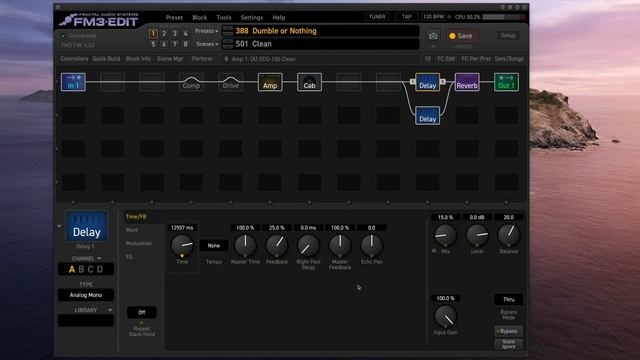
Task: Select the Out 1 output block
Action: (x=506, y=82)
